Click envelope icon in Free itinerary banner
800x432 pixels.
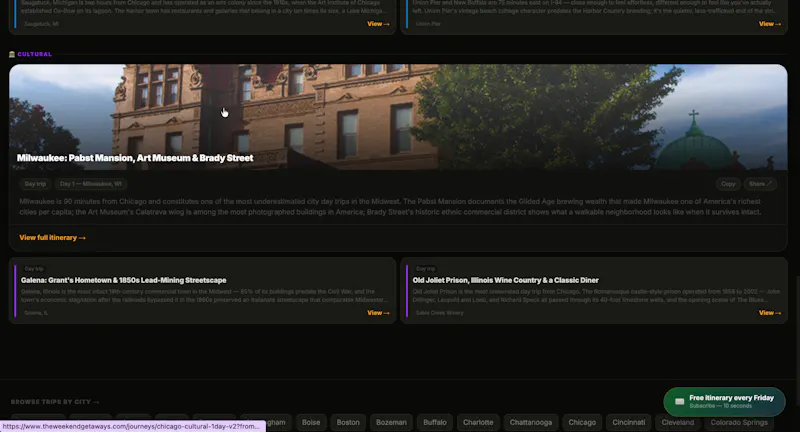click(679, 401)
